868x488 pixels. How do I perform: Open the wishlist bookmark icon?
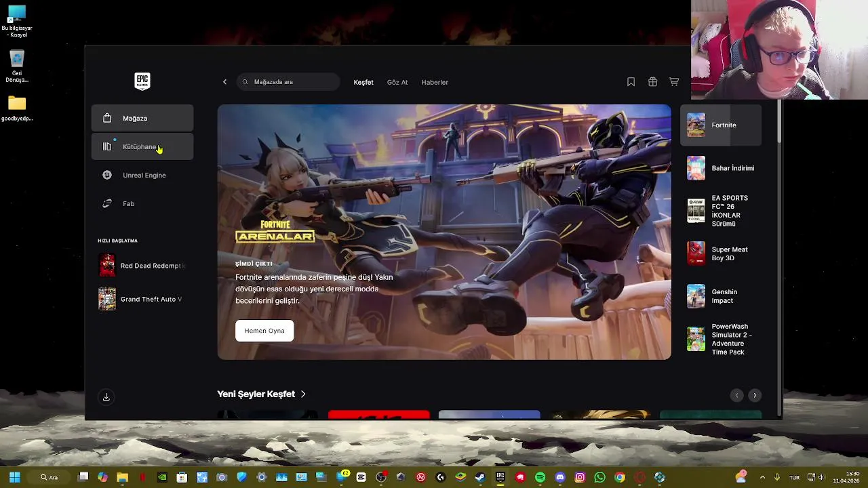coord(631,82)
